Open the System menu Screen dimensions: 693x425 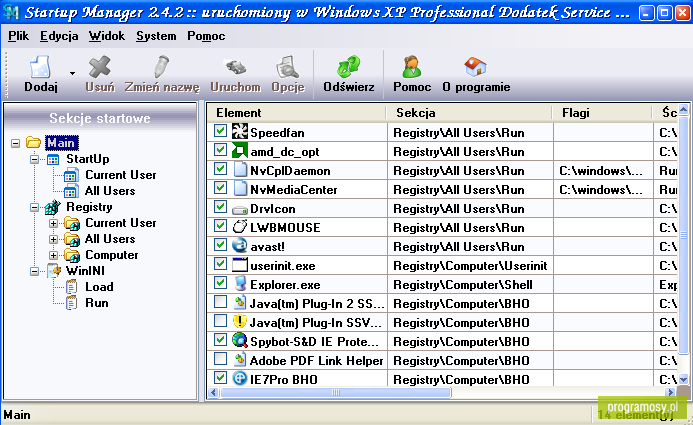point(156,36)
